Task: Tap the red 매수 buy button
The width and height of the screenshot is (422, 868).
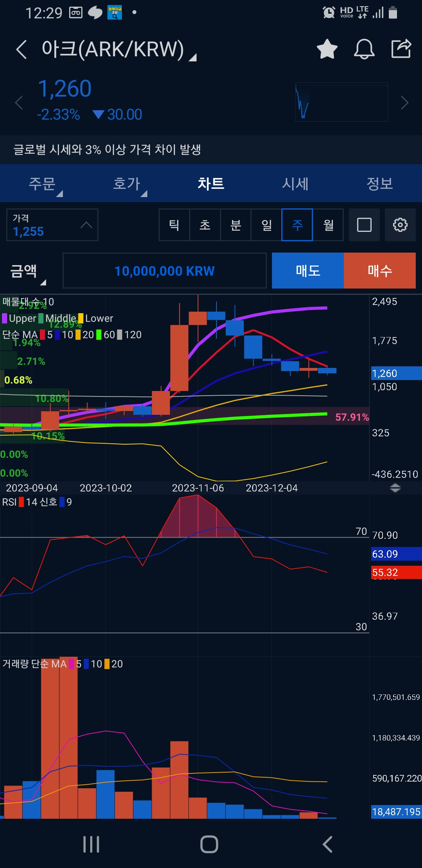Action: pyautogui.click(x=380, y=271)
